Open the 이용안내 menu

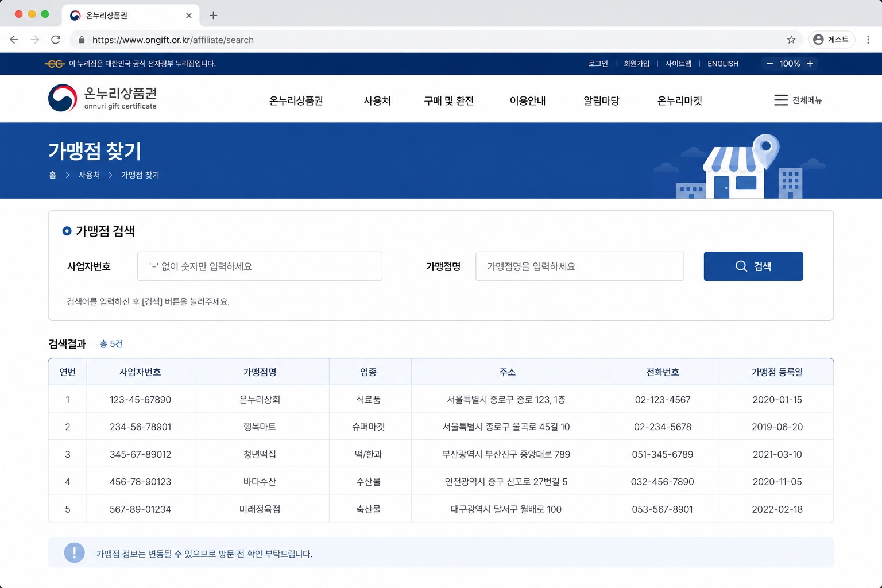coord(528,100)
